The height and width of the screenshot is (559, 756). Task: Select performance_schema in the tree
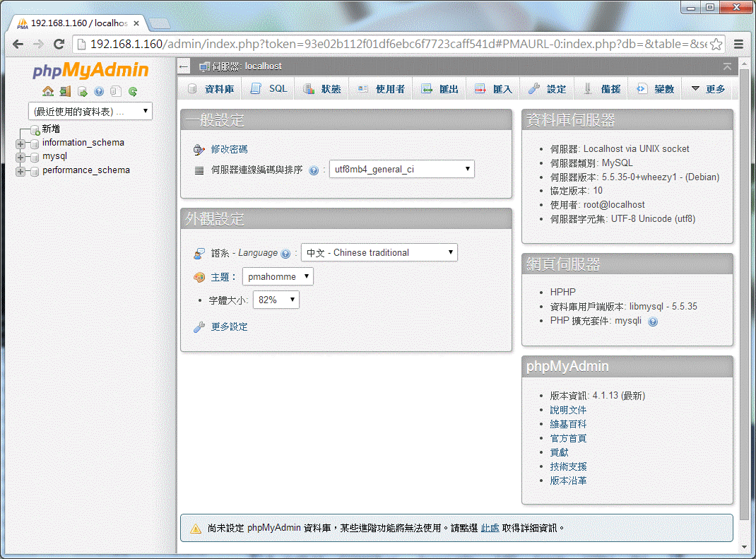[x=85, y=170]
